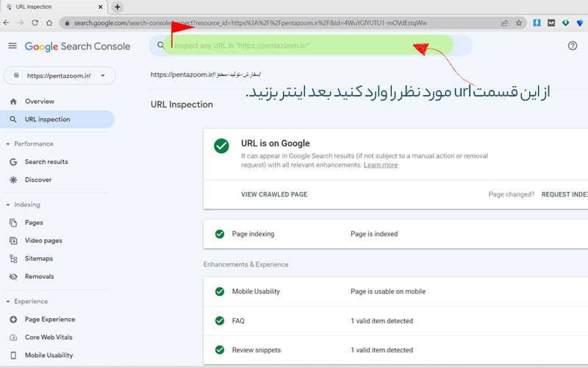
Task: Click FAQ '1 valid item detected' text
Action: (381, 321)
